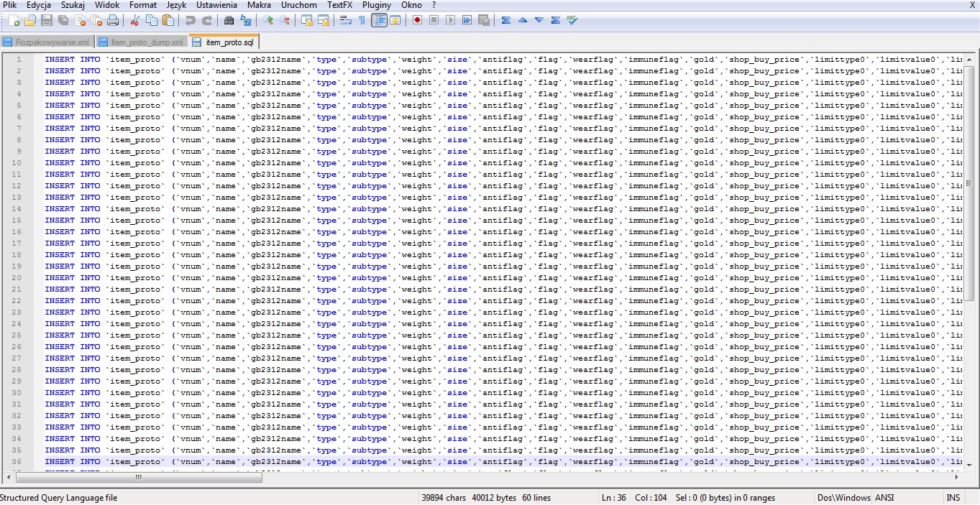
Task: Click the compare-first toolbar icon
Action: pyautogui.click(x=505, y=20)
